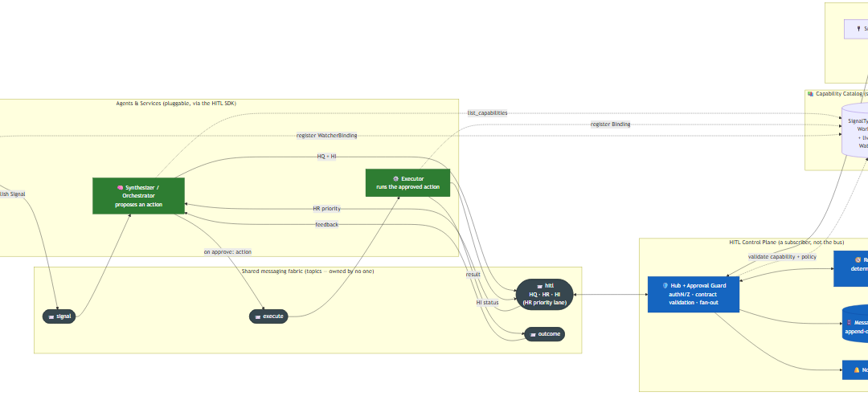Click the shield icon on Hub node
868x400 pixels.
[665, 285]
